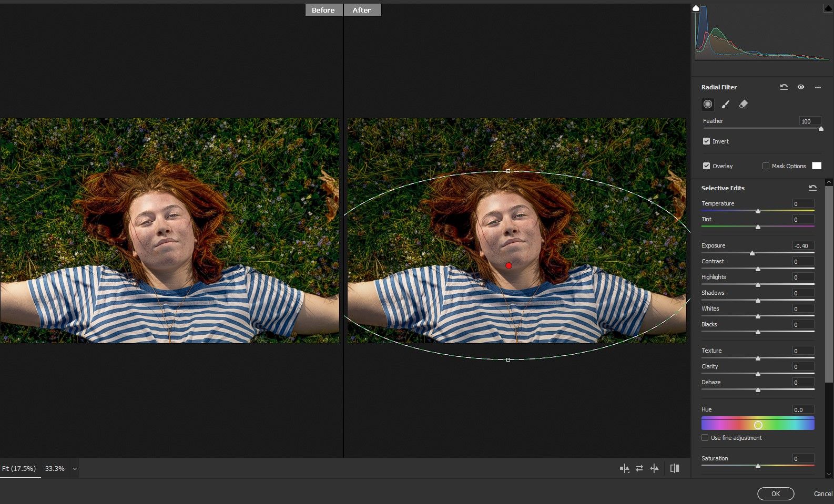Click the Tint slider handle
The width and height of the screenshot is (834, 504).
pyautogui.click(x=758, y=227)
